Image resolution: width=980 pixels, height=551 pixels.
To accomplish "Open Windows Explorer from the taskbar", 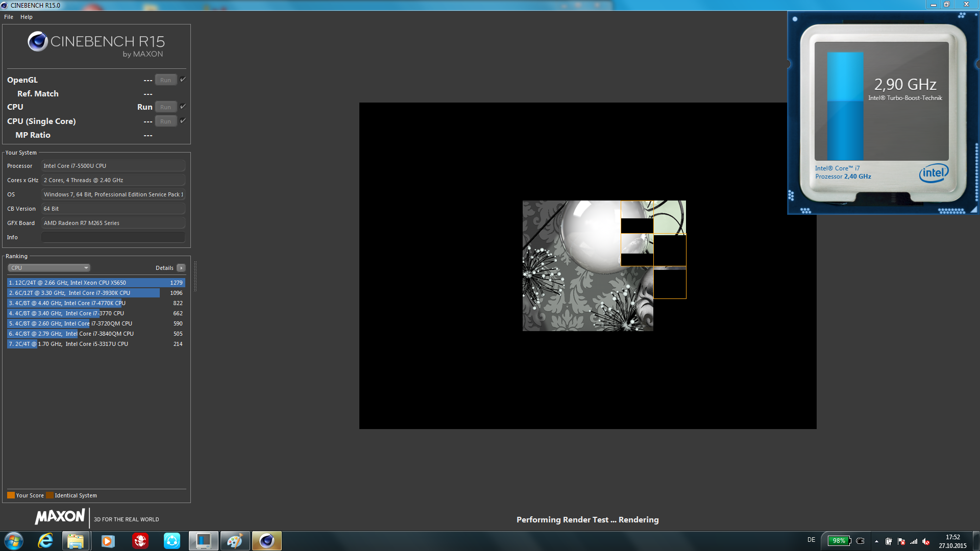I will tap(76, 541).
